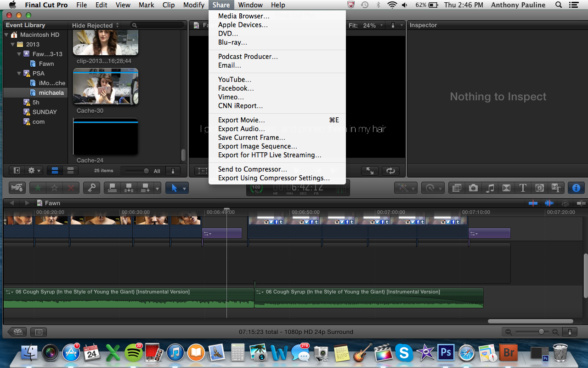
Task: Open Skype from the Dock
Action: pos(404,353)
